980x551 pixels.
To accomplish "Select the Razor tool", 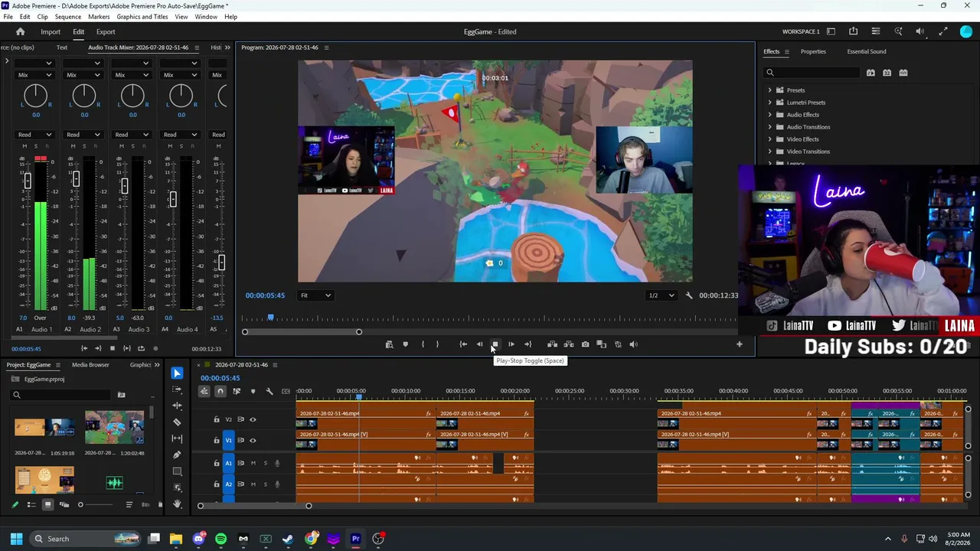I will click(177, 422).
